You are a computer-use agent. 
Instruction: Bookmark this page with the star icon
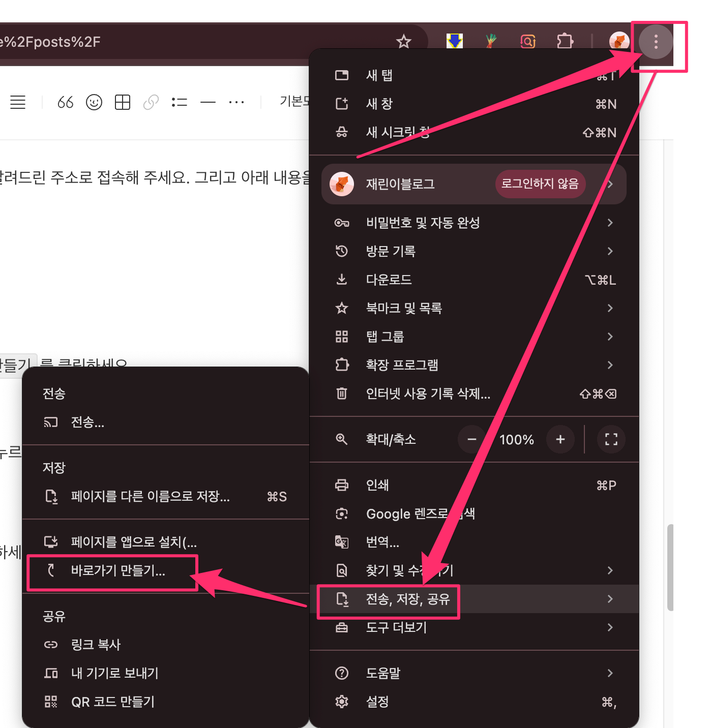(x=404, y=41)
